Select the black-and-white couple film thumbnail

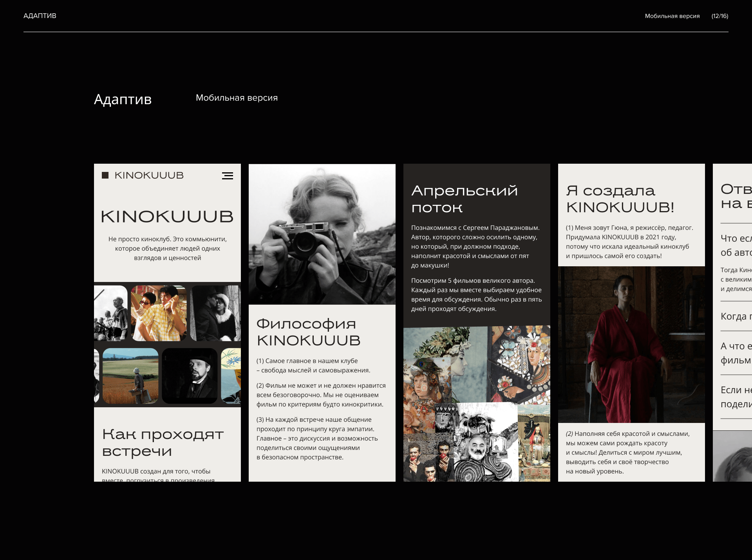tap(215, 313)
